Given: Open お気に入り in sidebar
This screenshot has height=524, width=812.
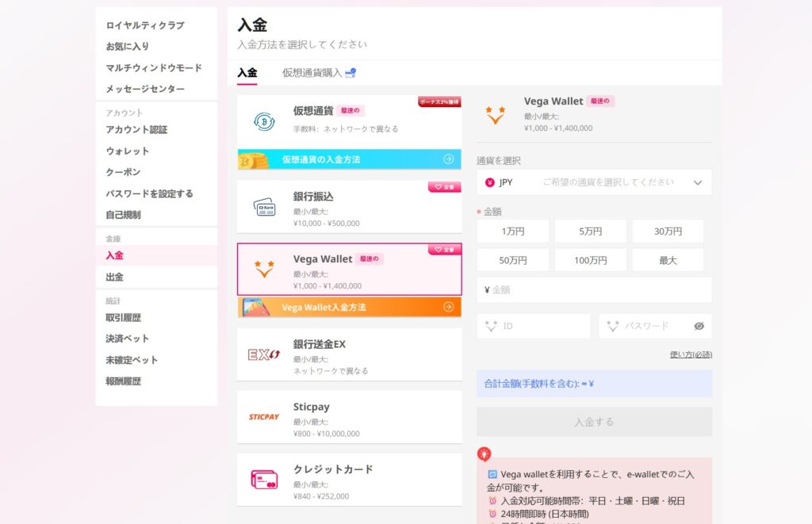Looking at the screenshot, I should [128, 47].
